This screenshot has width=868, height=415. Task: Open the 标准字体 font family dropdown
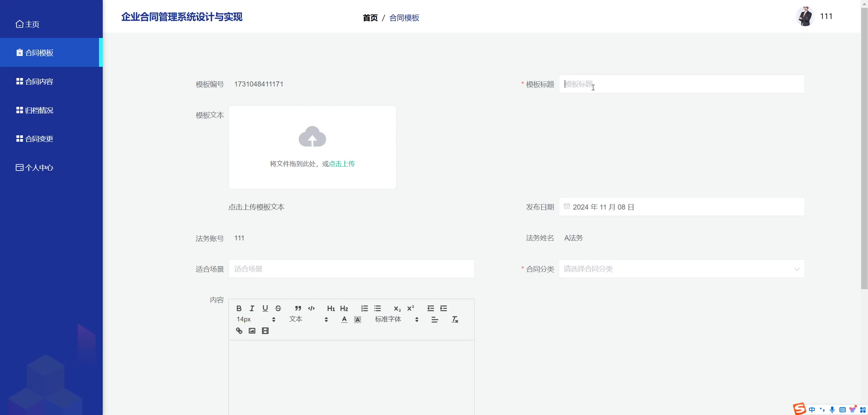396,319
